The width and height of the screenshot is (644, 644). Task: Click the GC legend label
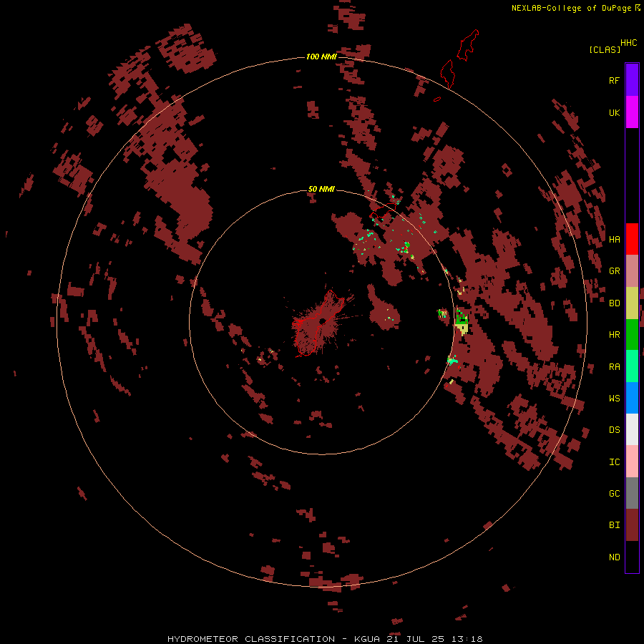[614, 494]
